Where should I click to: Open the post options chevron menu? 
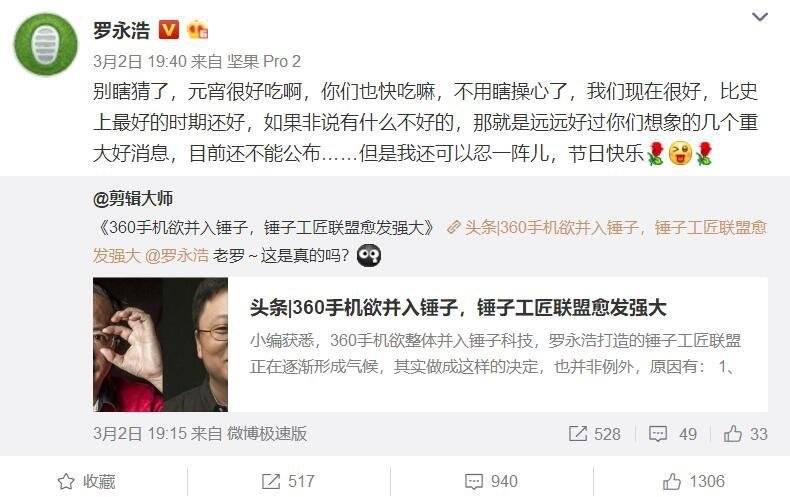[x=760, y=17]
